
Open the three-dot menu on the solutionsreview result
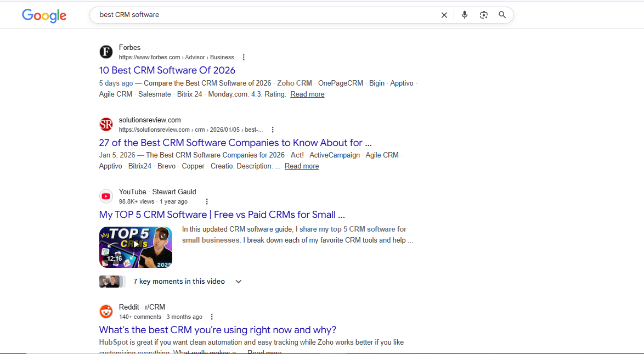[x=273, y=129]
